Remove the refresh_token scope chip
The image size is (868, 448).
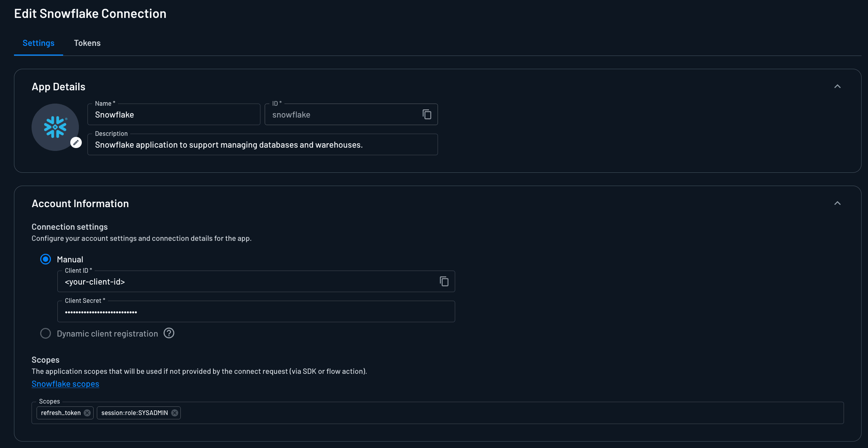coord(87,413)
